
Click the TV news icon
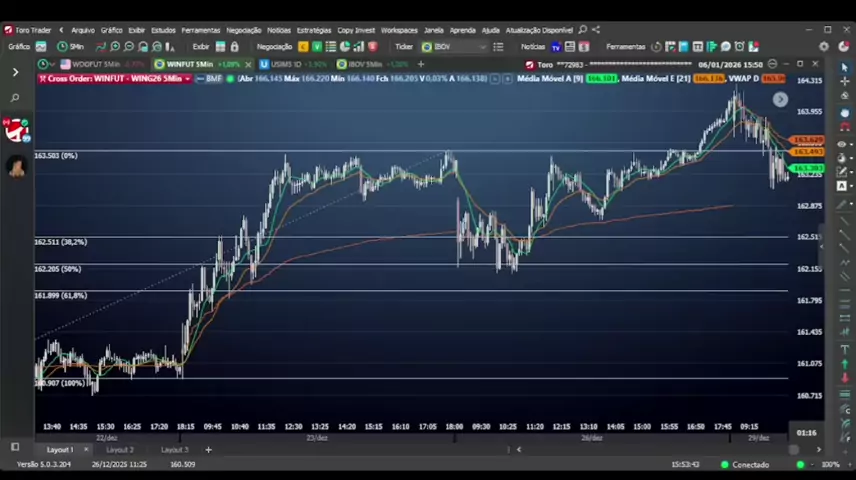(556, 47)
